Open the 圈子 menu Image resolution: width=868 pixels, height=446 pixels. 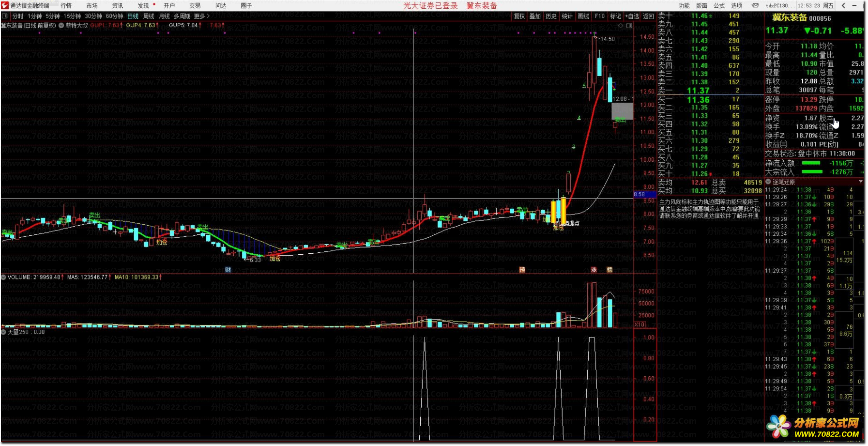click(246, 6)
